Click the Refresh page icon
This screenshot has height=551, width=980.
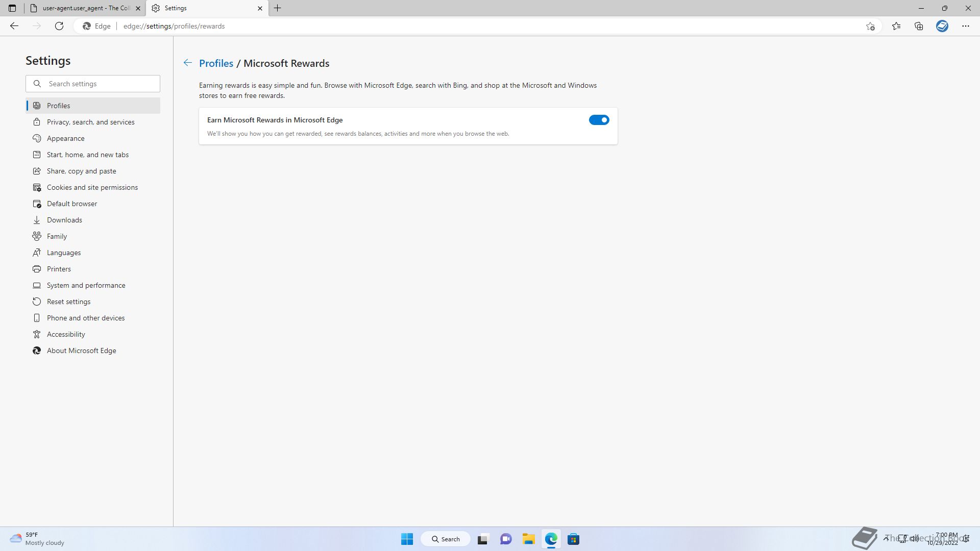point(59,26)
